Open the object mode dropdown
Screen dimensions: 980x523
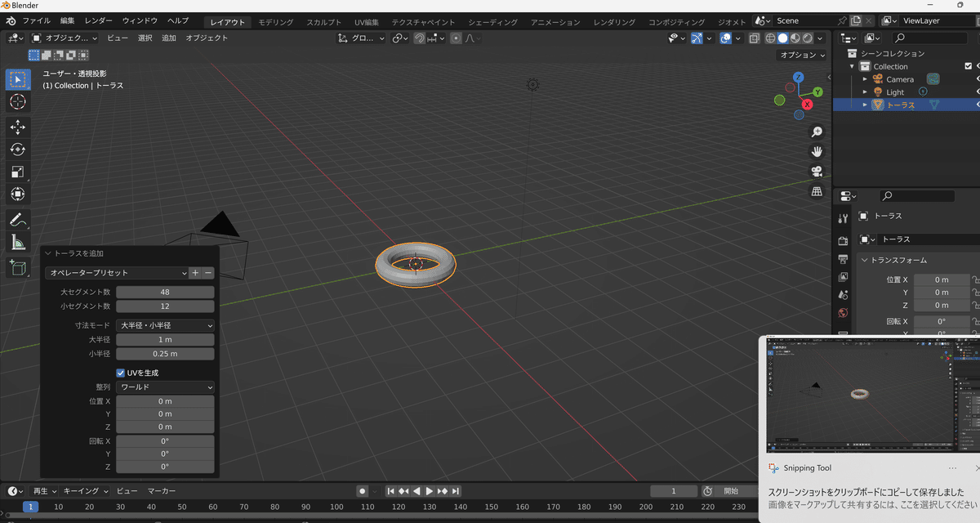point(65,38)
